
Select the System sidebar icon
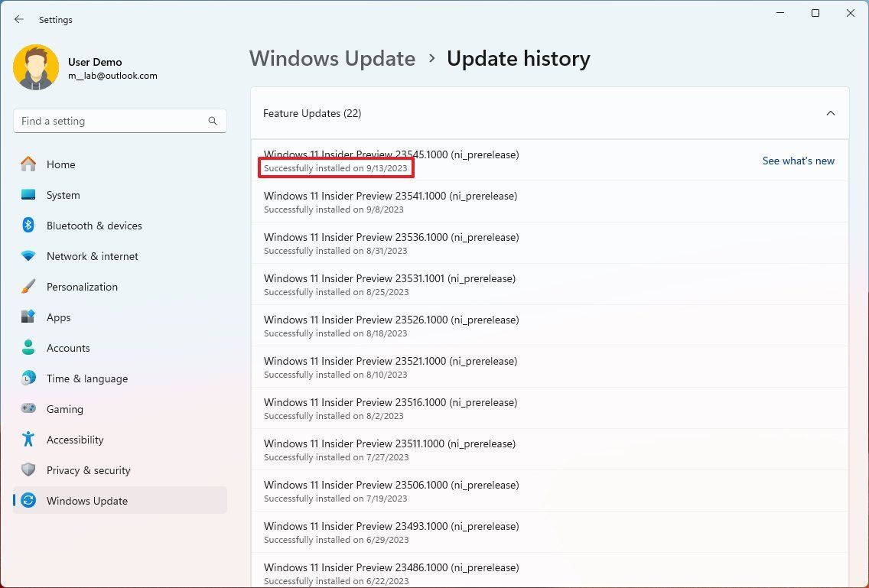pyautogui.click(x=29, y=195)
